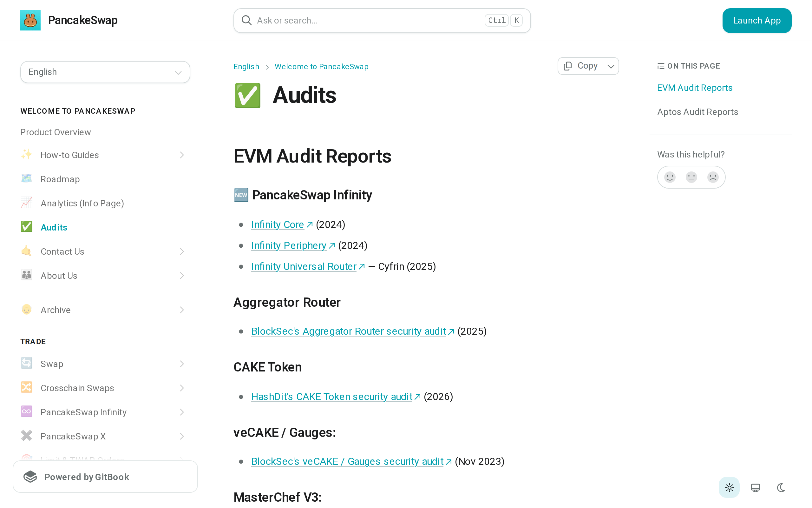The image size is (812, 508).
Task: Click the sad face feedback icon
Action: 713,177
